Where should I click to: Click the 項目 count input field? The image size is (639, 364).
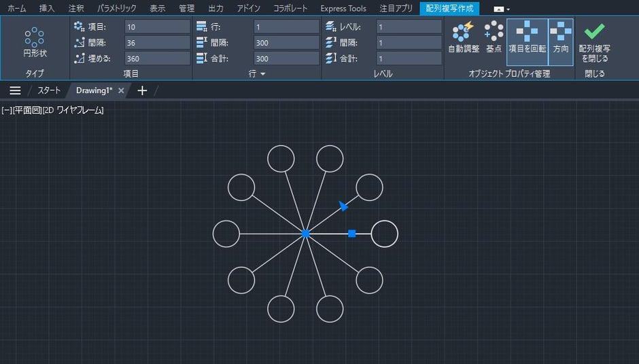[x=157, y=27]
